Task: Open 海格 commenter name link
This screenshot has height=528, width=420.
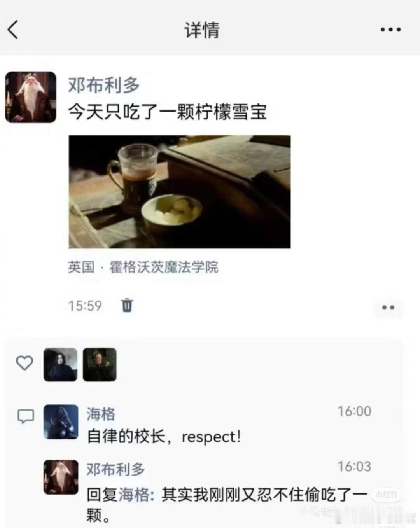Action: point(101,414)
